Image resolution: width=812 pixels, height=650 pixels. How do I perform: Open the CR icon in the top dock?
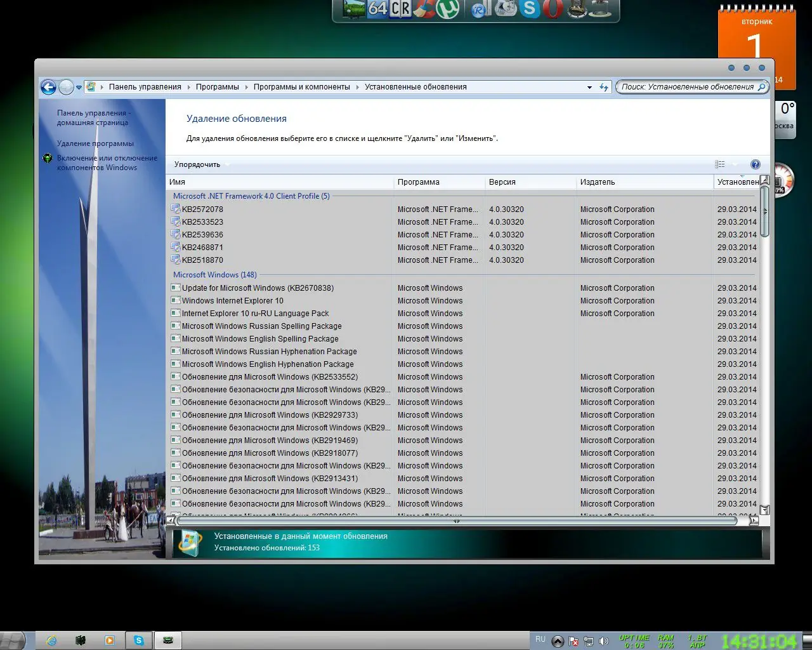point(401,8)
